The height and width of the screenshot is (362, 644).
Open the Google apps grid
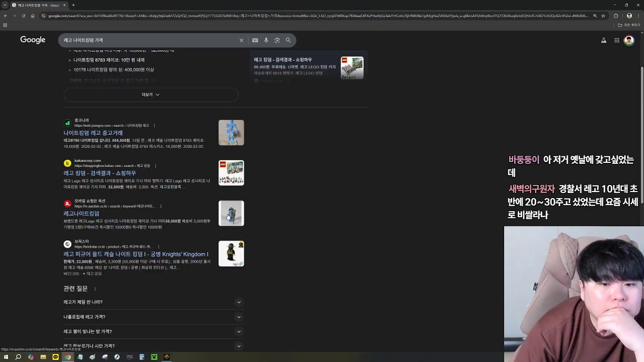[x=617, y=40]
